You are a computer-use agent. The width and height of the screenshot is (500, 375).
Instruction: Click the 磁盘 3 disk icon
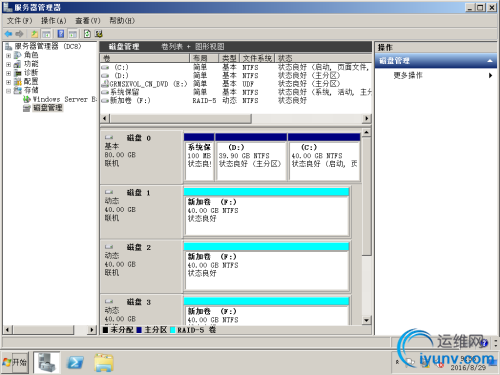coord(109,302)
